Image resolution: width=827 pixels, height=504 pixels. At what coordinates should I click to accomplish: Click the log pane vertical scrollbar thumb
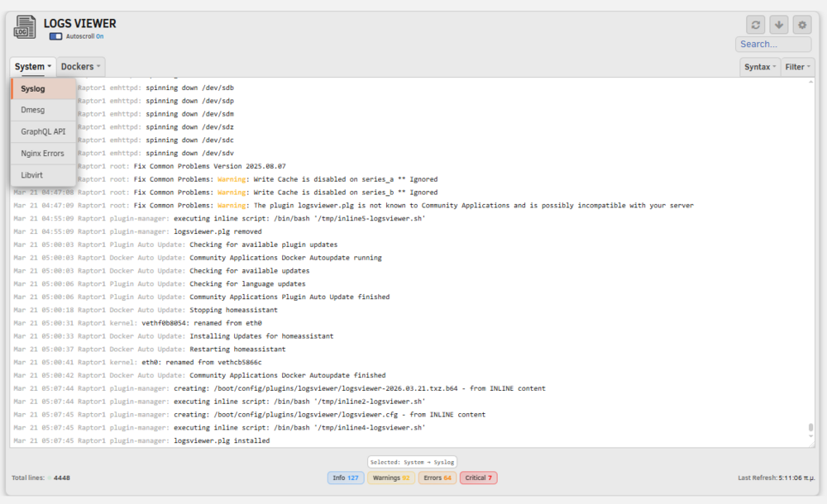pyautogui.click(x=810, y=427)
